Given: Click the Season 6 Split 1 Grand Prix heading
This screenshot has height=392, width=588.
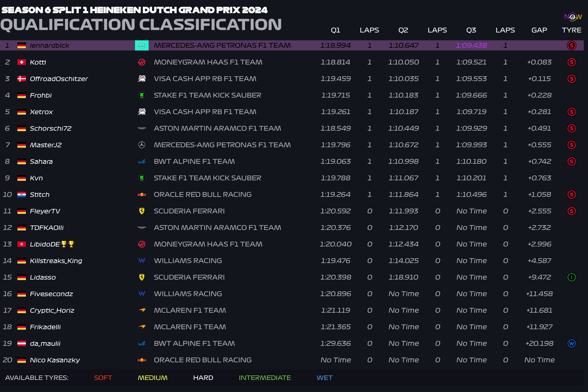Looking at the screenshot, I should 135,10.
